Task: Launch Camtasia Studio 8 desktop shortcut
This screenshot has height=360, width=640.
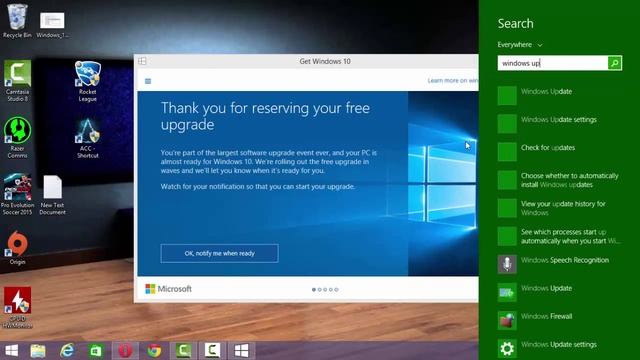Action: pyautogui.click(x=17, y=81)
